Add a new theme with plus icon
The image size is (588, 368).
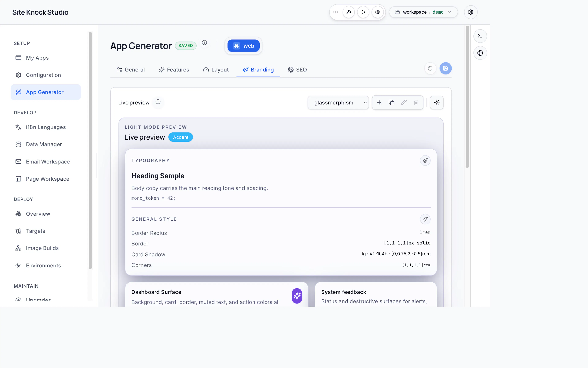point(379,103)
